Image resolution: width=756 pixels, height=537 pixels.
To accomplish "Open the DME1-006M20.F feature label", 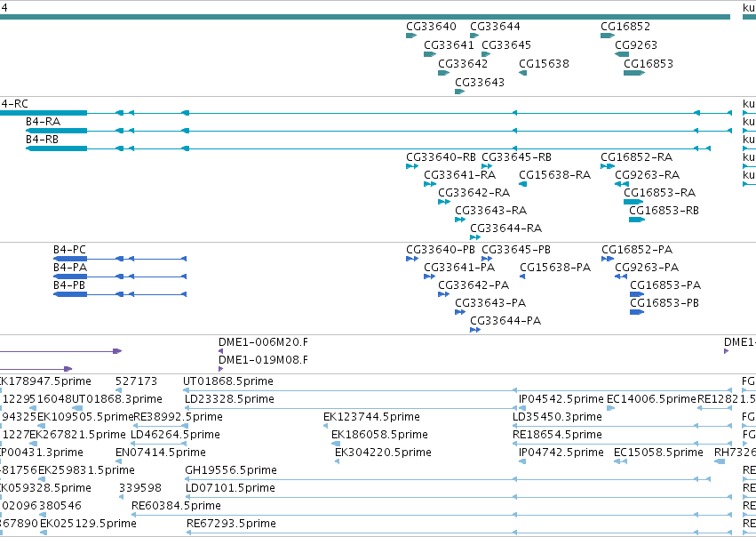I will tap(263, 342).
